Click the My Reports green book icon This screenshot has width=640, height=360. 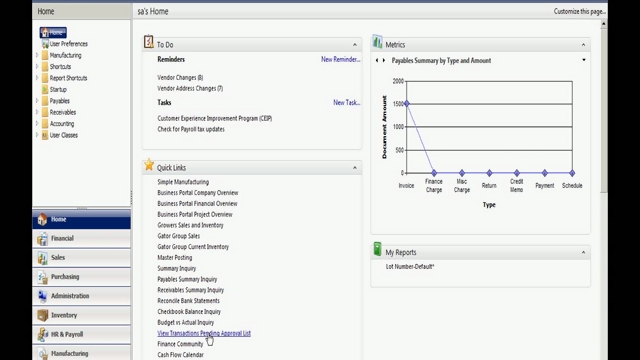point(378,249)
